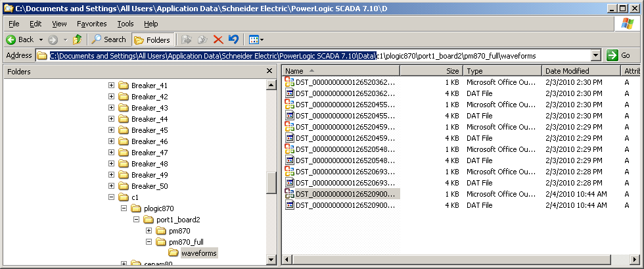This screenshot has height=269, width=644.
Task: Click the Copy To toolbar icon
Action: point(202,39)
